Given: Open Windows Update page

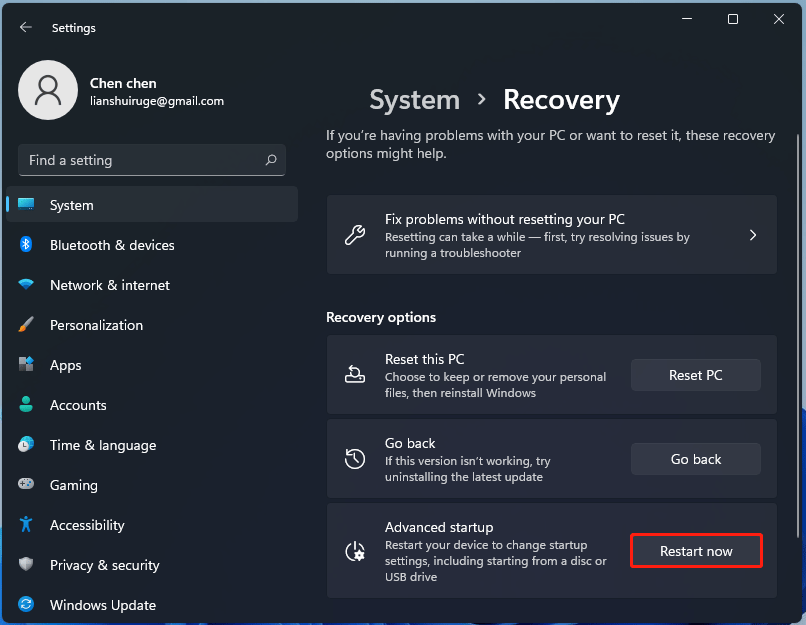Looking at the screenshot, I should click(152, 605).
